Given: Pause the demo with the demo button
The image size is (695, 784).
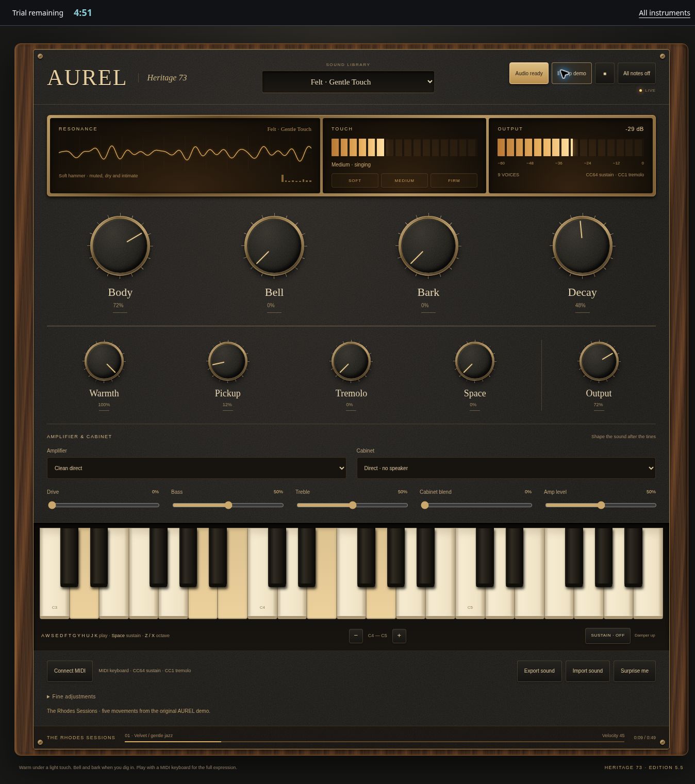Looking at the screenshot, I should [x=571, y=73].
